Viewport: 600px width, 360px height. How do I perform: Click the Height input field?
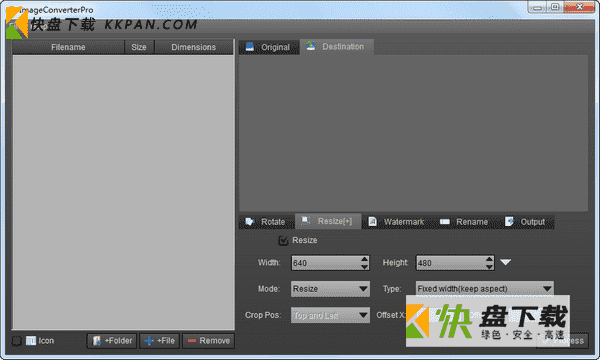[451, 263]
